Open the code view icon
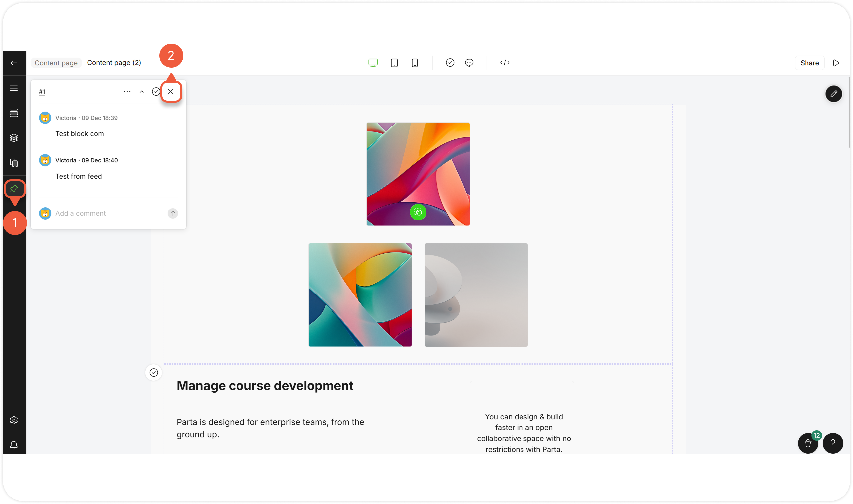 coord(505,62)
